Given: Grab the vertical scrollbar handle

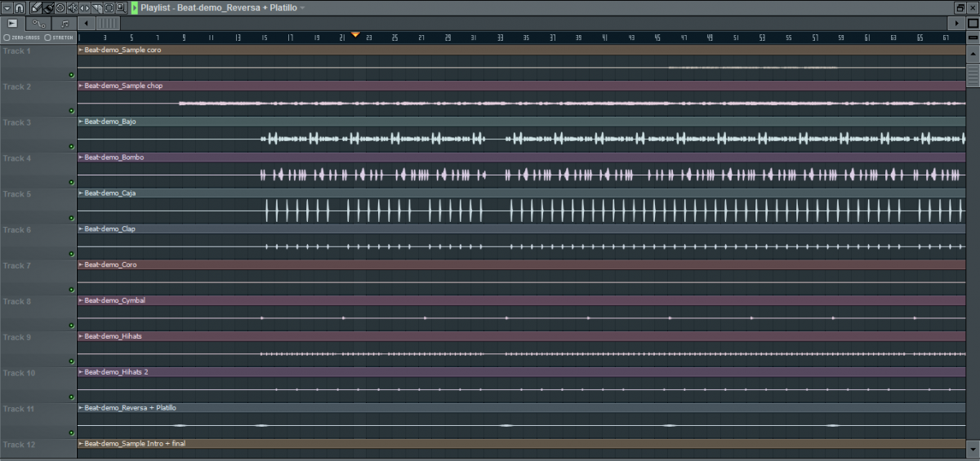Looking at the screenshot, I should point(973,75).
